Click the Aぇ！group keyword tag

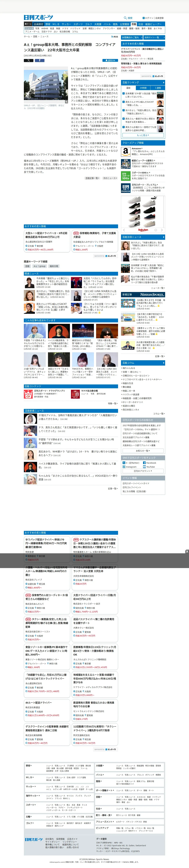[x=40, y=266]
